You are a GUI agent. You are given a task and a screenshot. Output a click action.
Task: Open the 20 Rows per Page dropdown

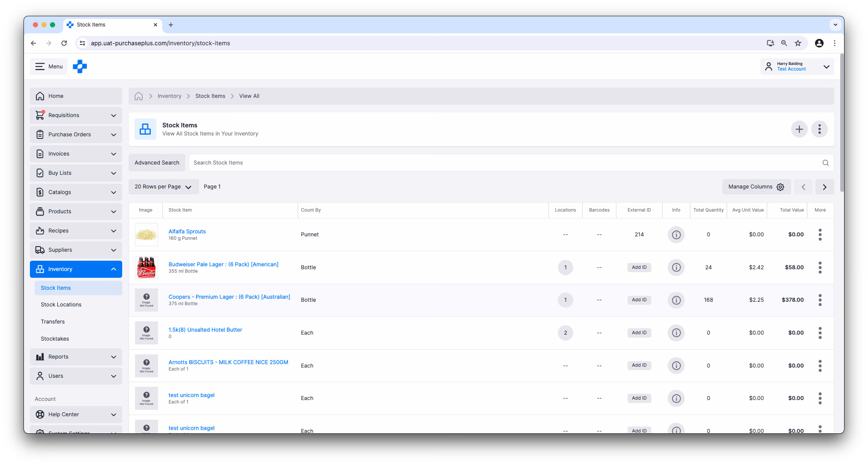164,187
